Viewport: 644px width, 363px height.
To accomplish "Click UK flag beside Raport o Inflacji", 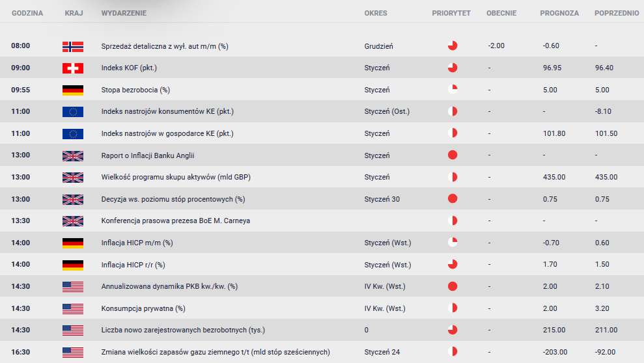I will coord(73,156).
